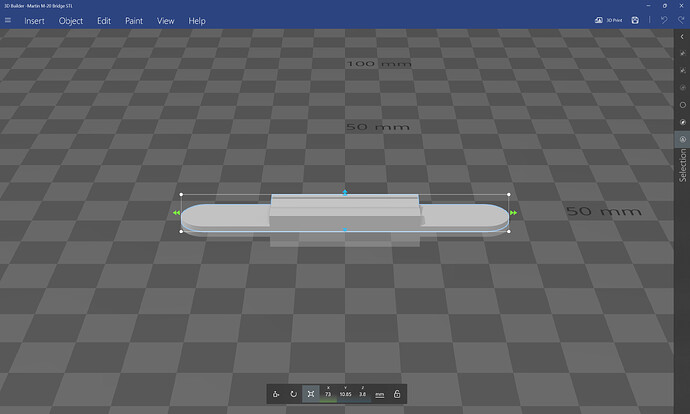This screenshot has height=414, width=690.
Task: Click the left green scale arrow handle
Action: click(x=176, y=213)
